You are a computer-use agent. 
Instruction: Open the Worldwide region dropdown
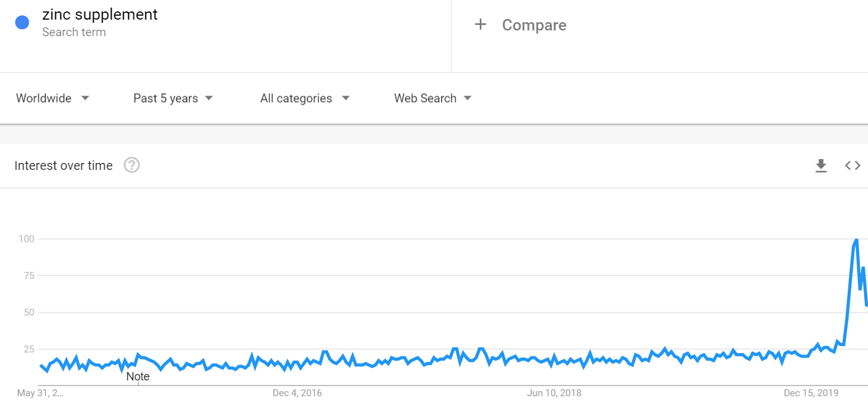point(53,98)
